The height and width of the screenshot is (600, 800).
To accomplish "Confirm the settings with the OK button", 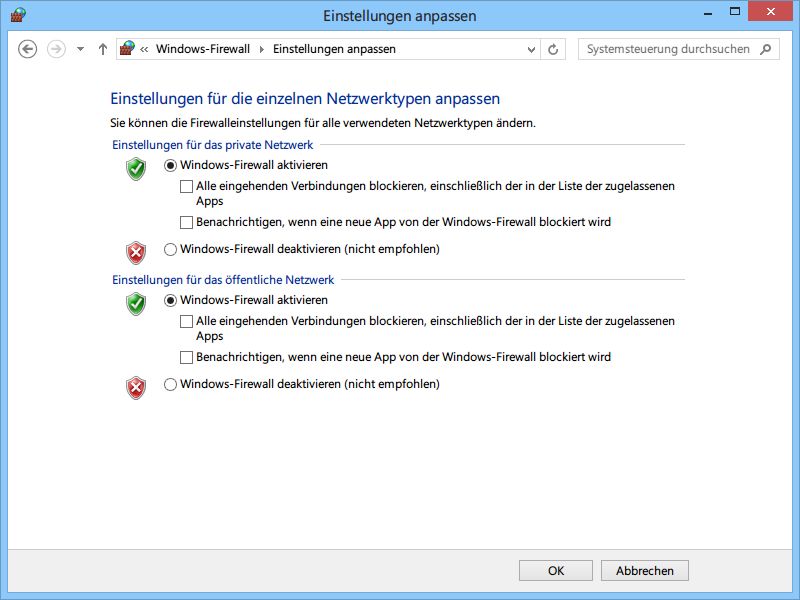I will click(556, 570).
